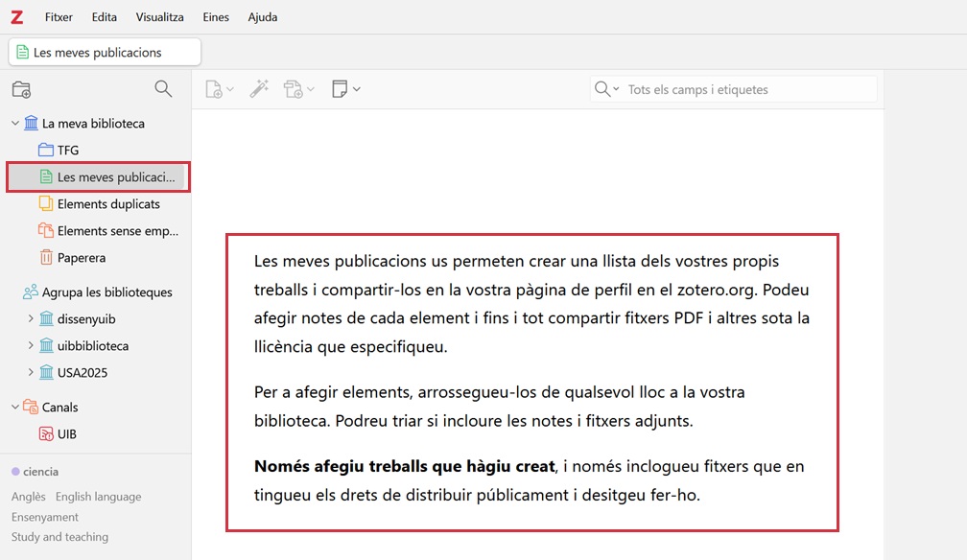Open the Edita menu
The height and width of the screenshot is (560, 967).
click(x=105, y=17)
